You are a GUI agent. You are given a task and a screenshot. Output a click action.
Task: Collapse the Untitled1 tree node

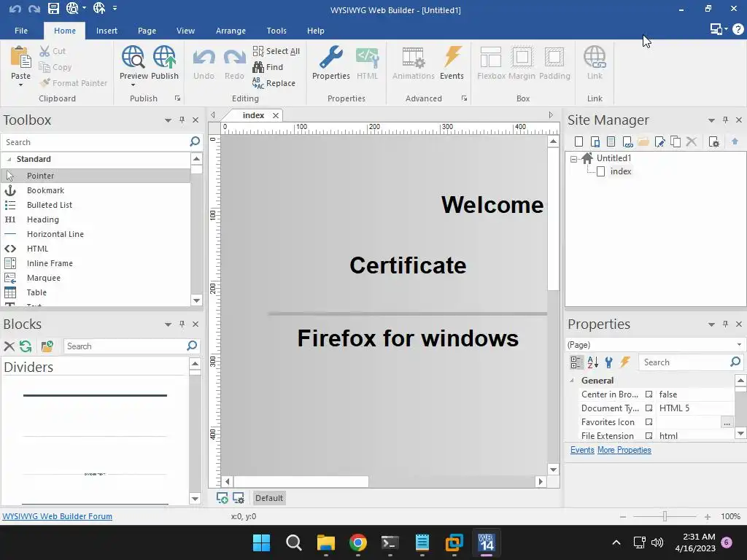[x=573, y=159]
